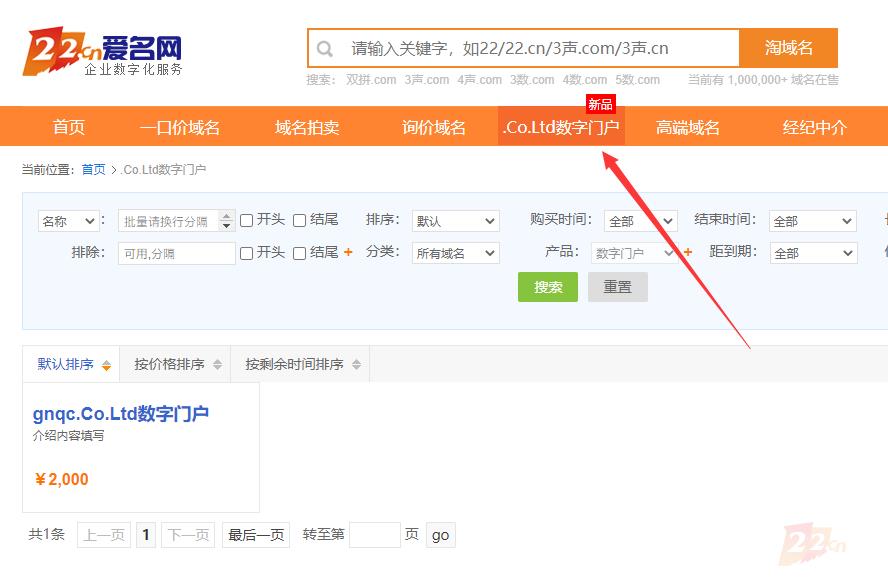Open the gnqc.Co.Ltd数字门户 listing

121,413
